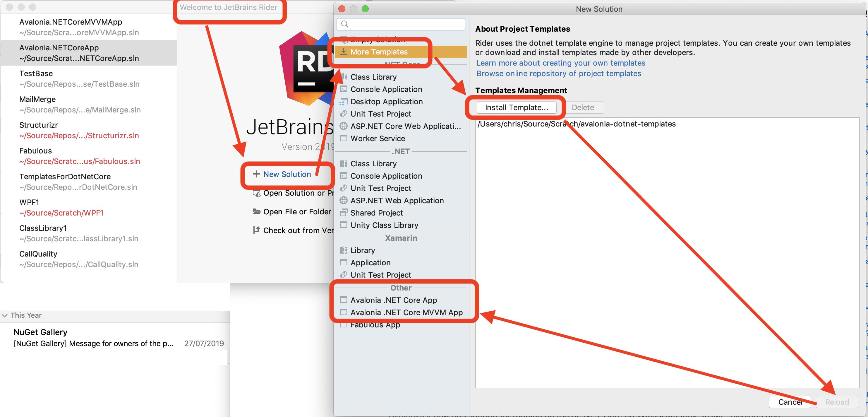Click the Reload button
The width and height of the screenshot is (868, 417).
click(837, 402)
